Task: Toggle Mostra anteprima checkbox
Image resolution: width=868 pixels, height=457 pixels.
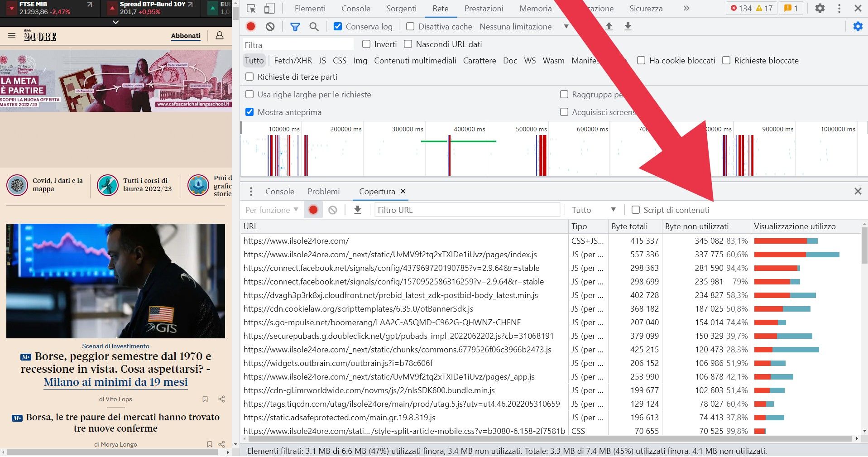Action: coord(249,112)
